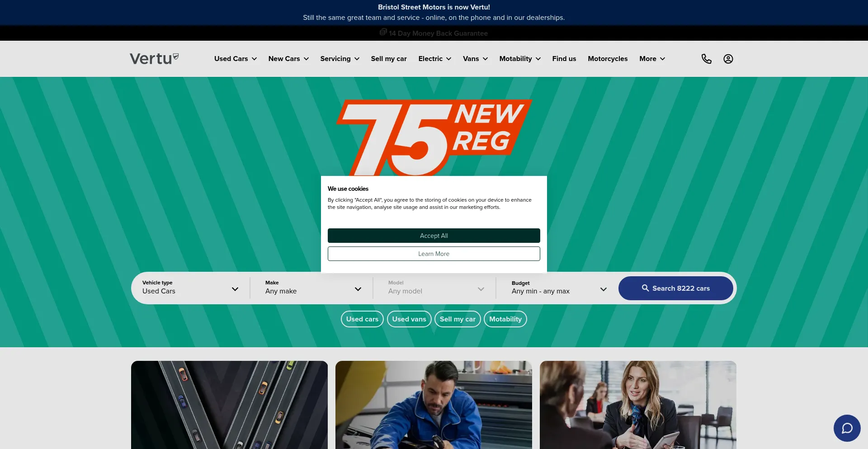Select the Used vans pill link
This screenshot has height=449, width=868.
409,319
